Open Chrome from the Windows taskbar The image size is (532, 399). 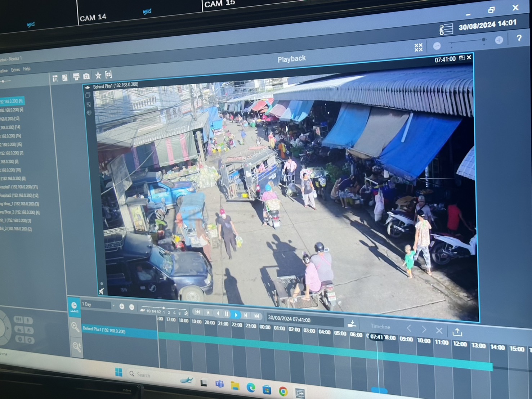[x=283, y=391]
